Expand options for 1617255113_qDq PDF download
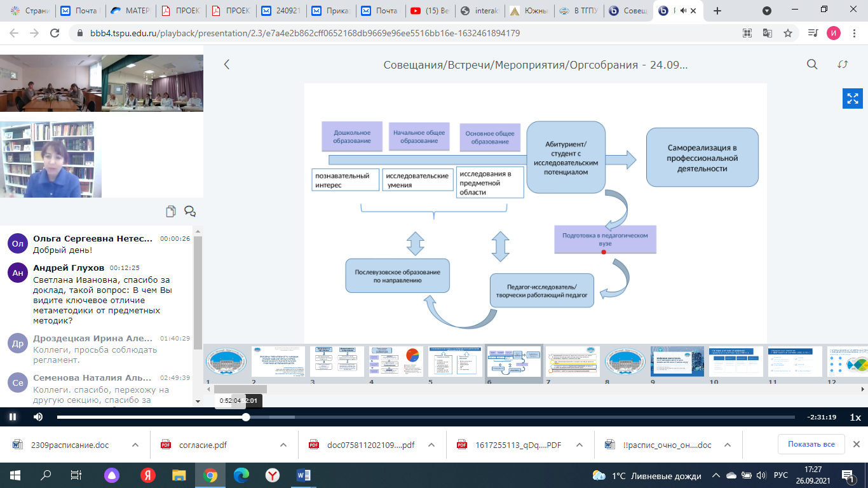The height and width of the screenshot is (488, 868). point(579,445)
